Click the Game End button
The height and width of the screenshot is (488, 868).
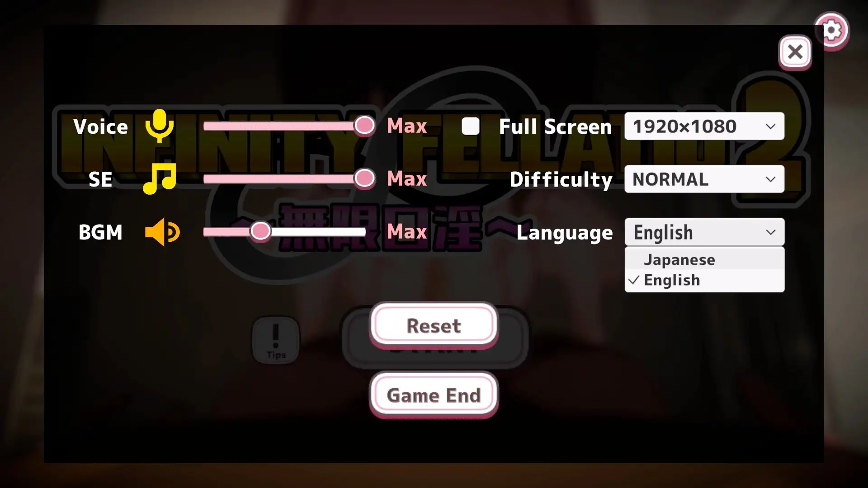coord(434,395)
